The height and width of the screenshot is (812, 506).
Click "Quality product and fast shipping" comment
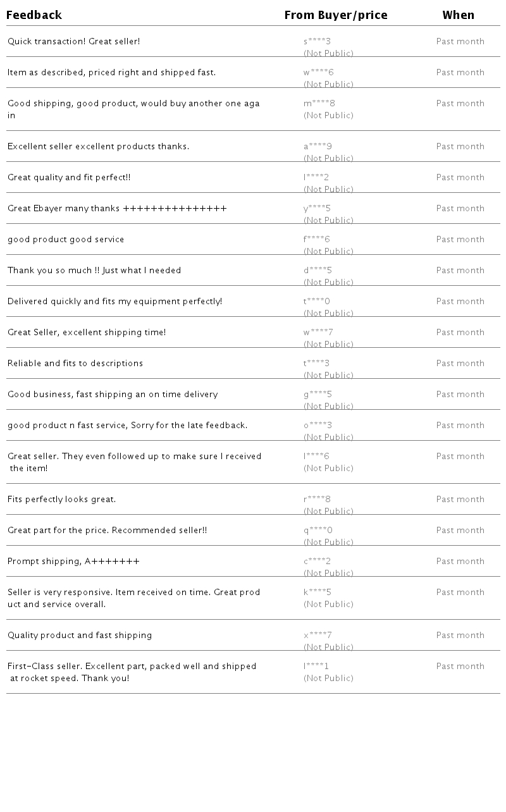[80, 636]
